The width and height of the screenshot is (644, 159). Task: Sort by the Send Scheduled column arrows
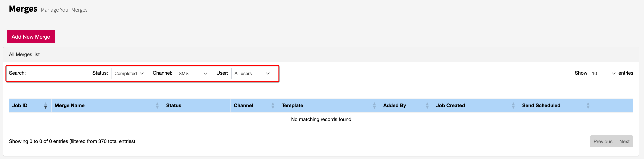click(x=588, y=105)
